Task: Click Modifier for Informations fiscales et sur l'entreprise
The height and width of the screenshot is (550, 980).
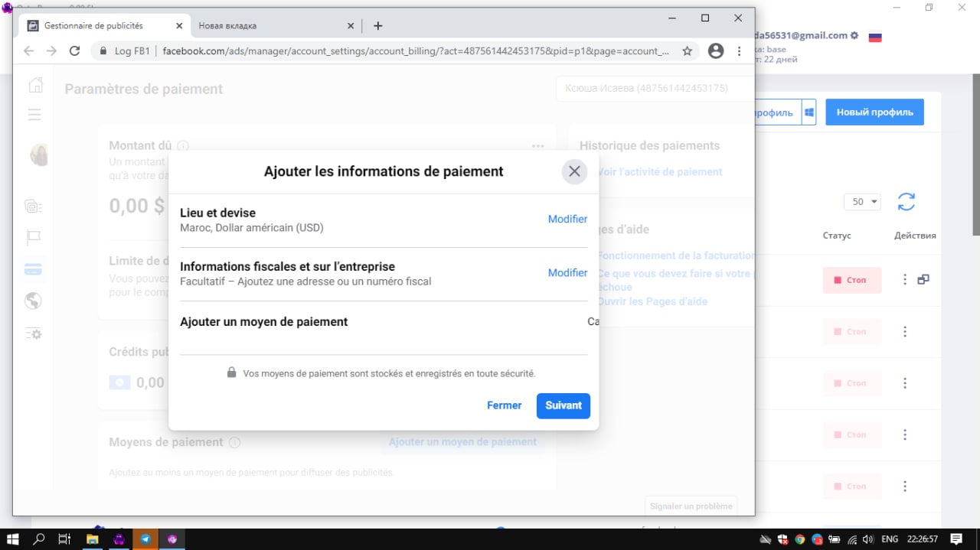Action: coord(567,272)
